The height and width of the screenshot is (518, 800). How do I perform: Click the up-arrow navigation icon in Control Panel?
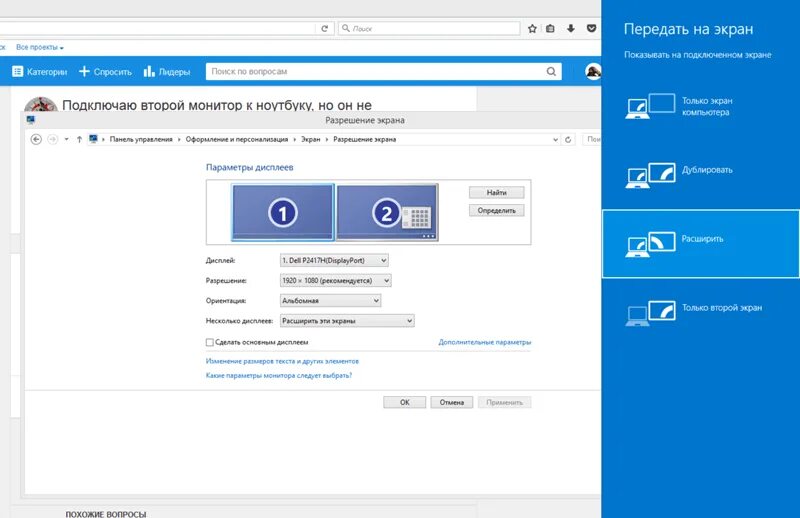79,139
